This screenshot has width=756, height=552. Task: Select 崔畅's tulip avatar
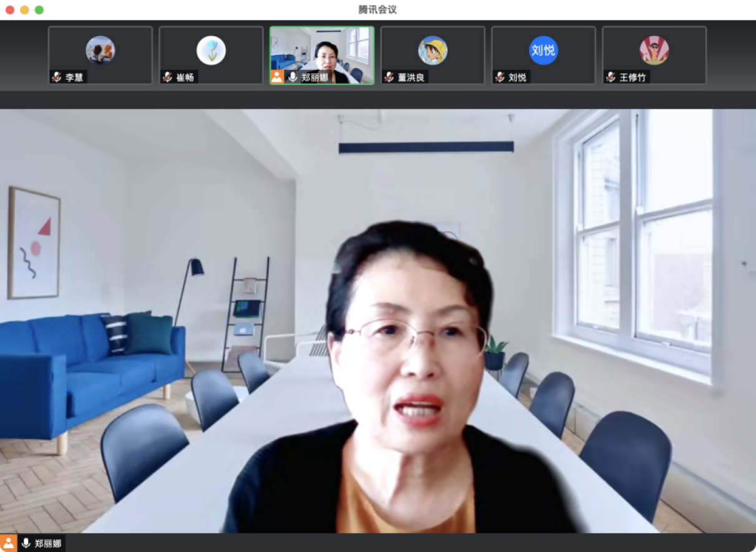click(211, 51)
